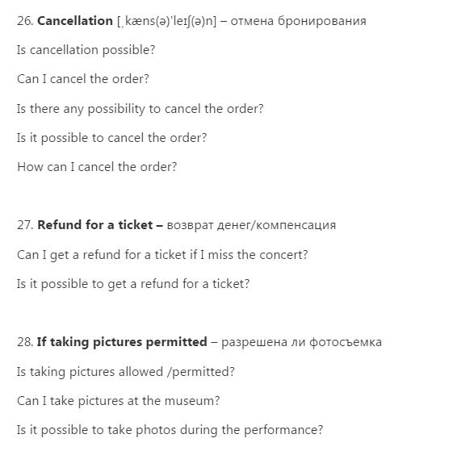449x476 pixels.
Task: Click Is there any possibility to cancel line
Action: pyautogui.click(x=140, y=109)
